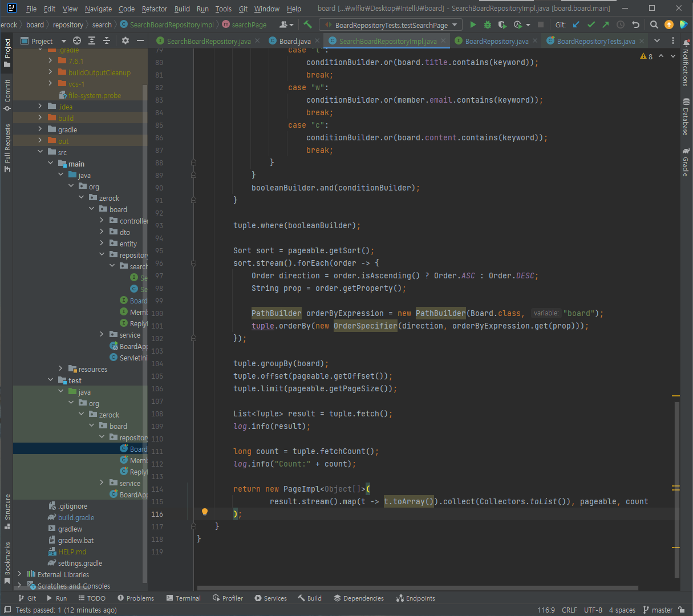The width and height of the screenshot is (693, 616).
Task: Open Commit tool window on left strip
Action: 7,95
